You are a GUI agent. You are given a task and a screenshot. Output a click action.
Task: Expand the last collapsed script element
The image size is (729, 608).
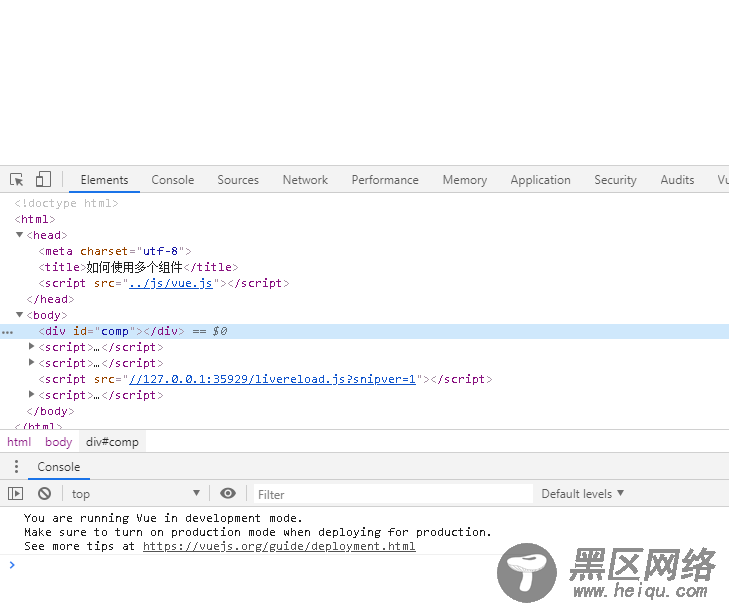tap(32, 394)
